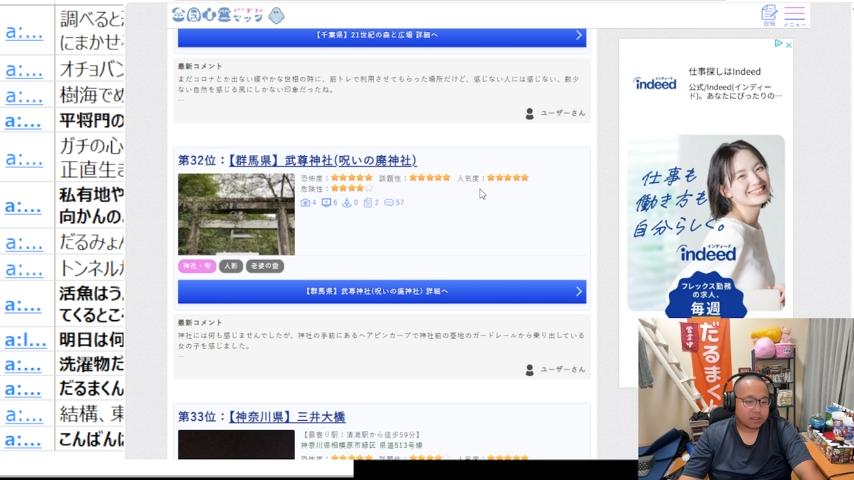This screenshot has width=854, height=480.
Task: Click the 恐怖度 star rating of 武尊神社
Action: pyautogui.click(x=352, y=178)
